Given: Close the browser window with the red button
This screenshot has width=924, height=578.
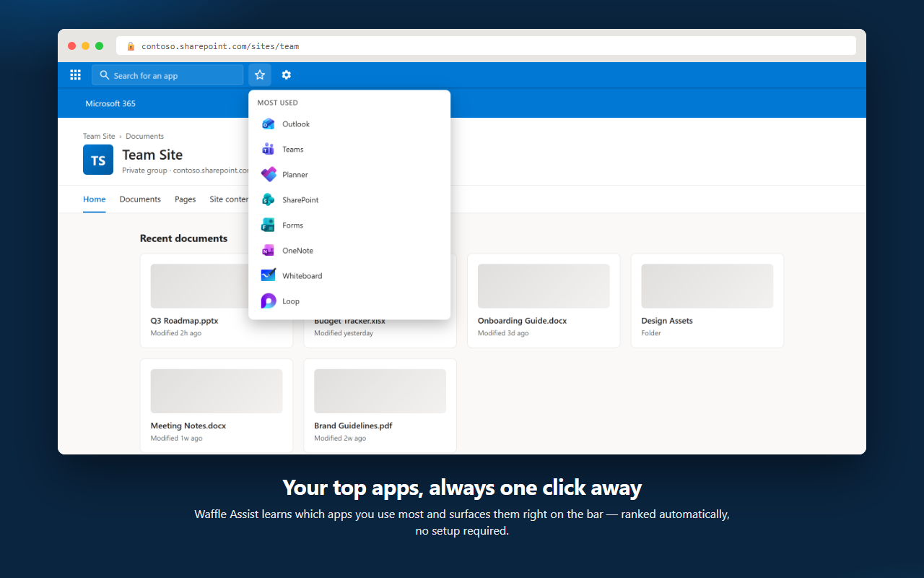Looking at the screenshot, I should pos(71,46).
